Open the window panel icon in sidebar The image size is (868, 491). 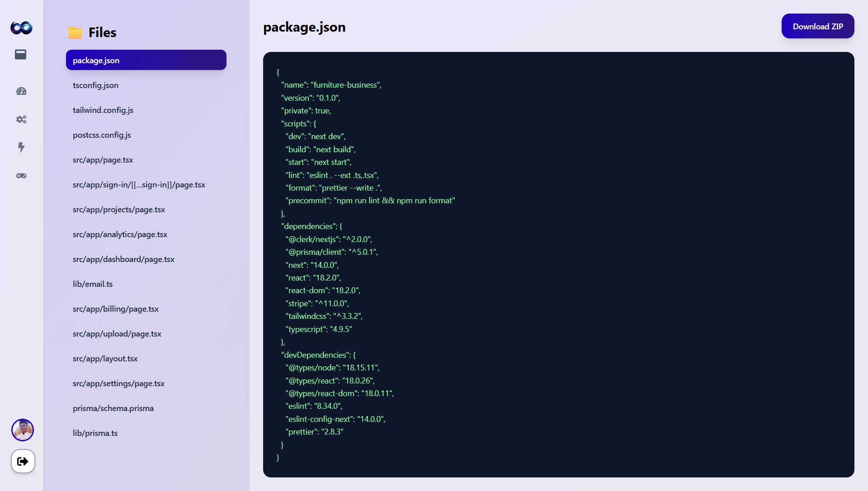(21, 55)
